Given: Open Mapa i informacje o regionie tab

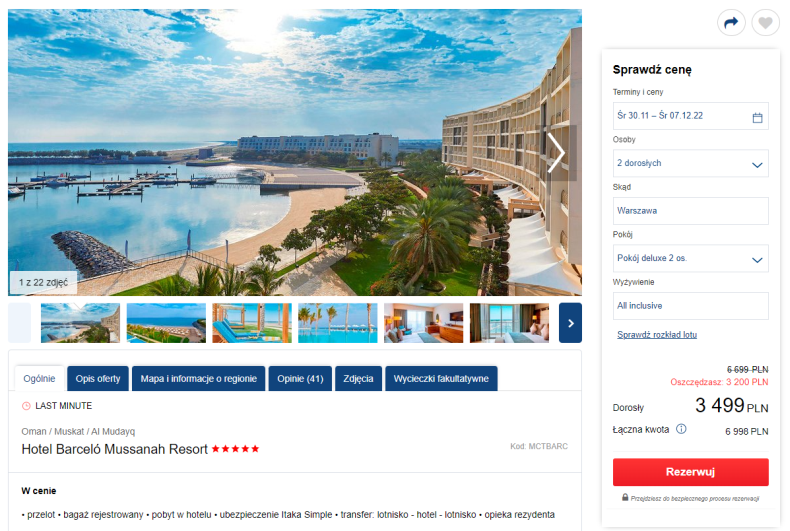Looking at the screenshot, I should [199, 378].
